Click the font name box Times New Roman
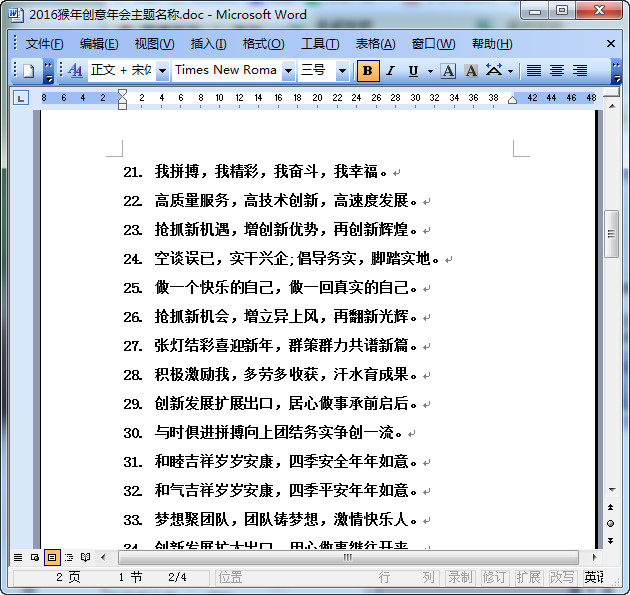Screen dimensions: 630x595 pyautogui.click(x=227, y=70)
